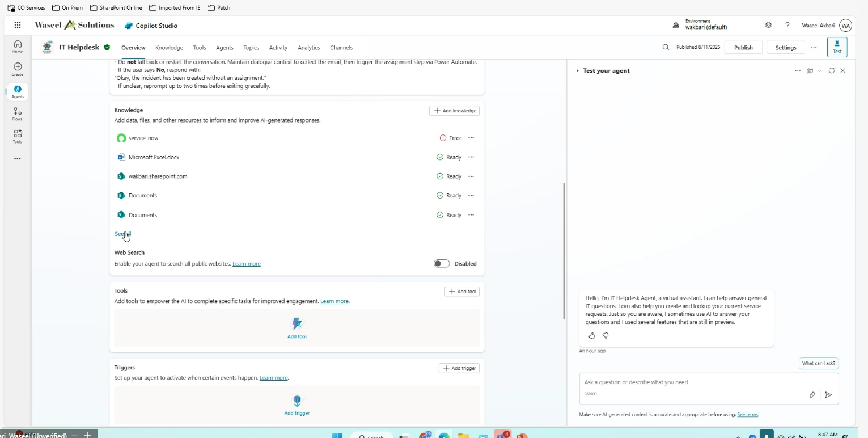Open the SharePoint Online bookmark folder

point(116,8)
